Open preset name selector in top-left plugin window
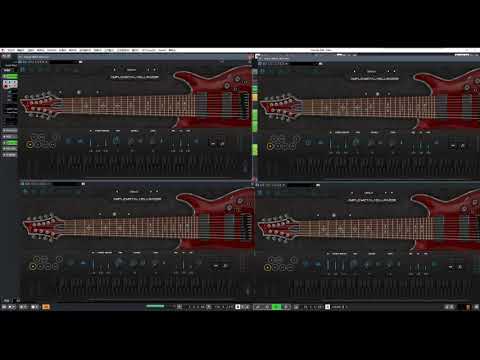 tap(132, 70)
